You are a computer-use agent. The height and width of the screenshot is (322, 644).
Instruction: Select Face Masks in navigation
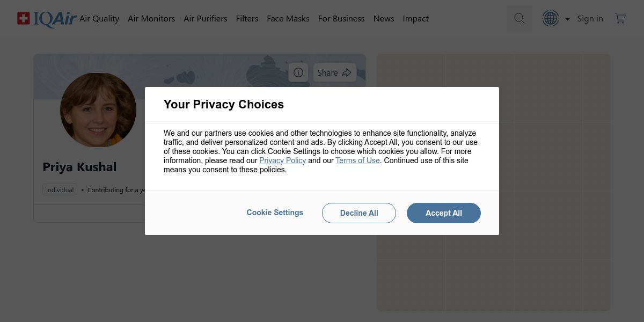click(288, 18)
